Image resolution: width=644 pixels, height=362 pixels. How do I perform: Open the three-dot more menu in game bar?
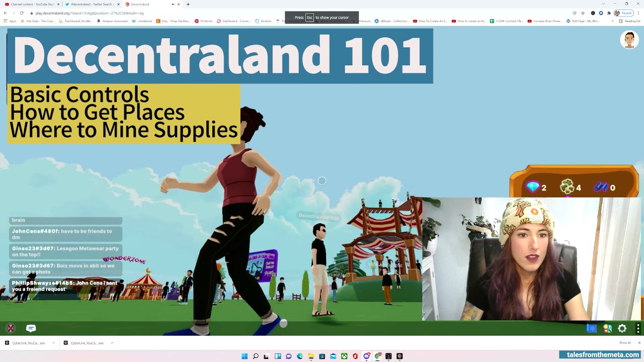(638, 328)
